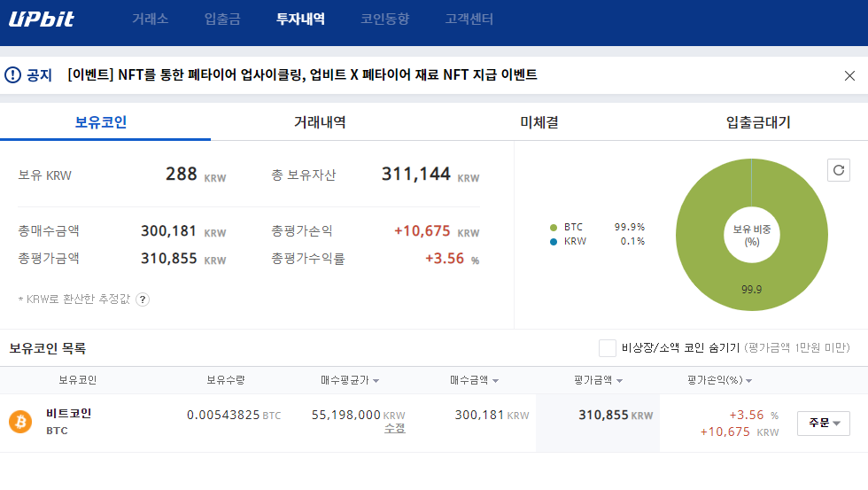Click holding amount 0.00543825 BTC
This screenshot has height=490, width=868.
click(234, 416)
